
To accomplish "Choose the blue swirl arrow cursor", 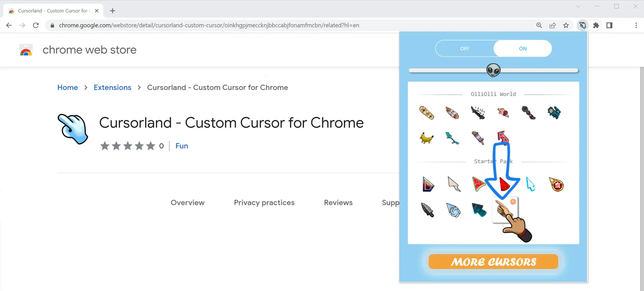I will coord(453,210).
